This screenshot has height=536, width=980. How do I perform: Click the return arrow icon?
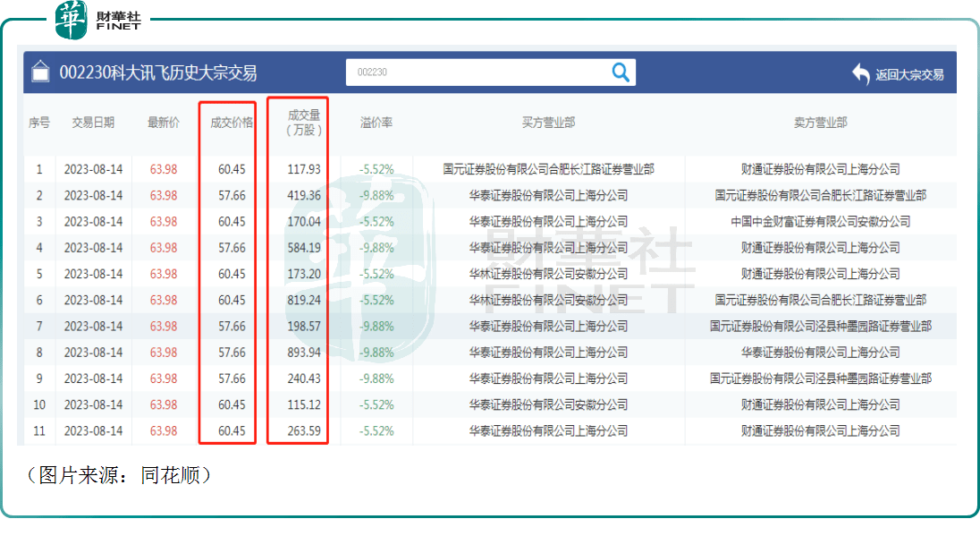tap(860, 73)
